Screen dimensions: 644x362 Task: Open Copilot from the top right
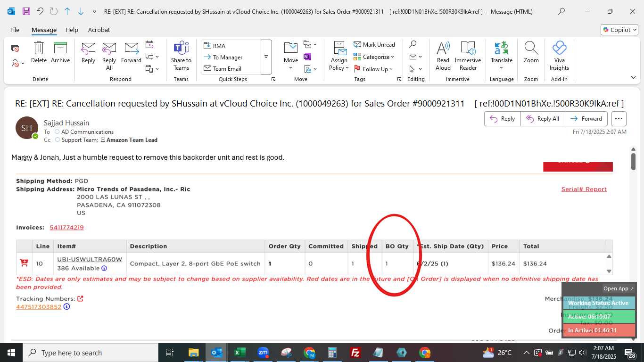619,30
